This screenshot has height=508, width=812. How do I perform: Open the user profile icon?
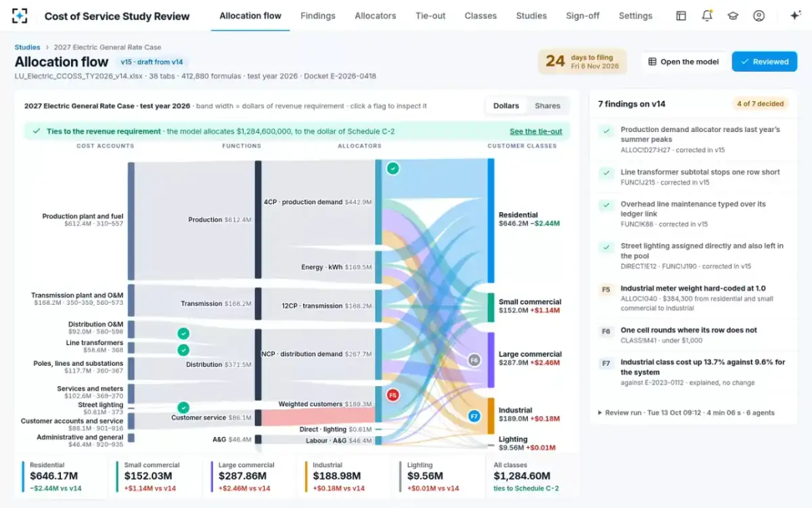point(759,16)
